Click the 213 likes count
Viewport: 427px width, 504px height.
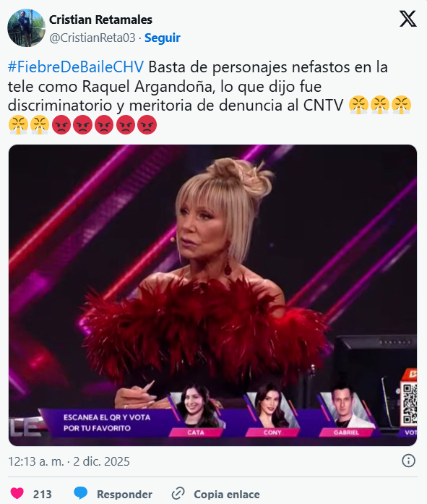(43, 494)
